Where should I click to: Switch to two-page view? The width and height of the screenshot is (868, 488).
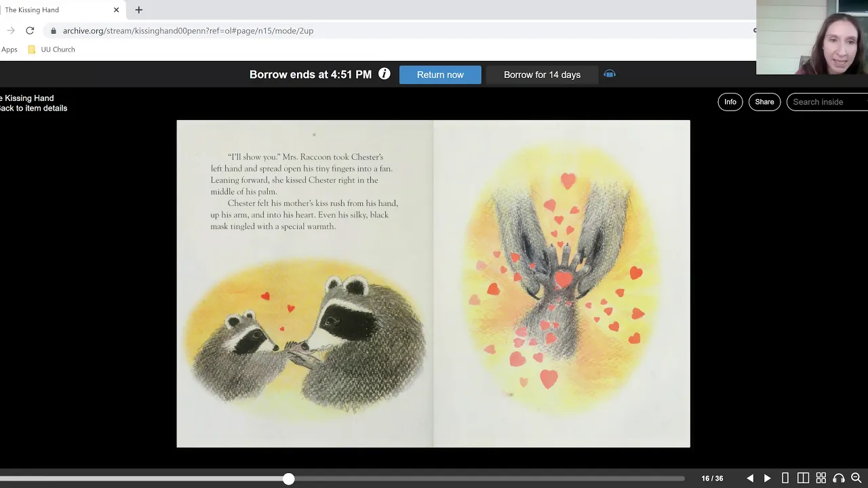(803, 479)
